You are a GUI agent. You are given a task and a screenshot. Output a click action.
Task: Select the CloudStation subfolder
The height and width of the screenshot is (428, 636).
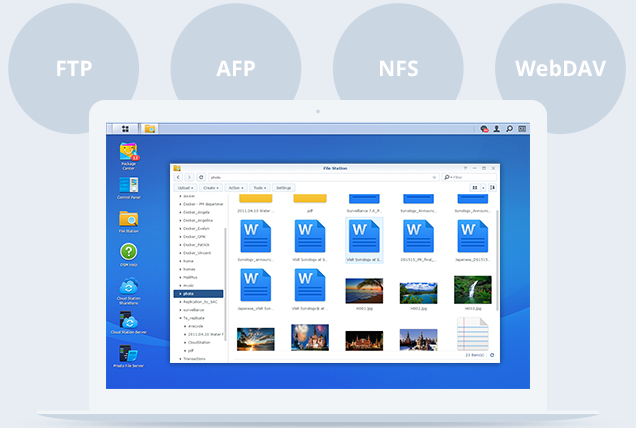point(199,342)
